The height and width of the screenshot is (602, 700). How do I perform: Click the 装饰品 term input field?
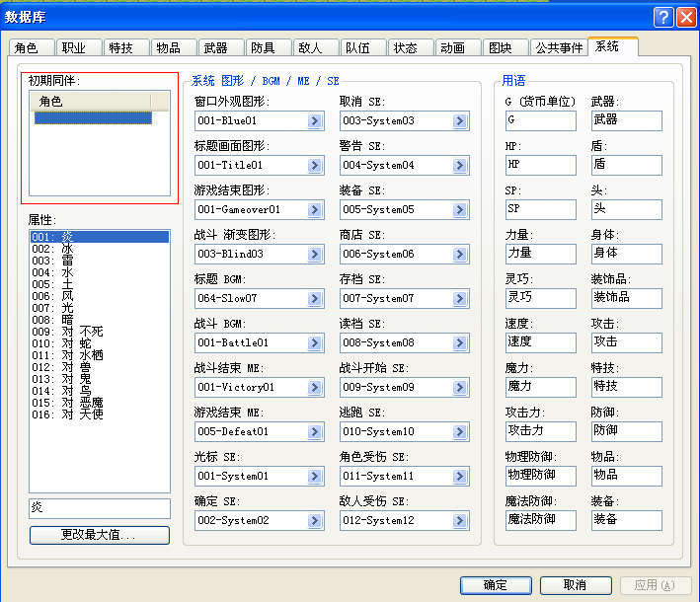click(x=627, y=298)
